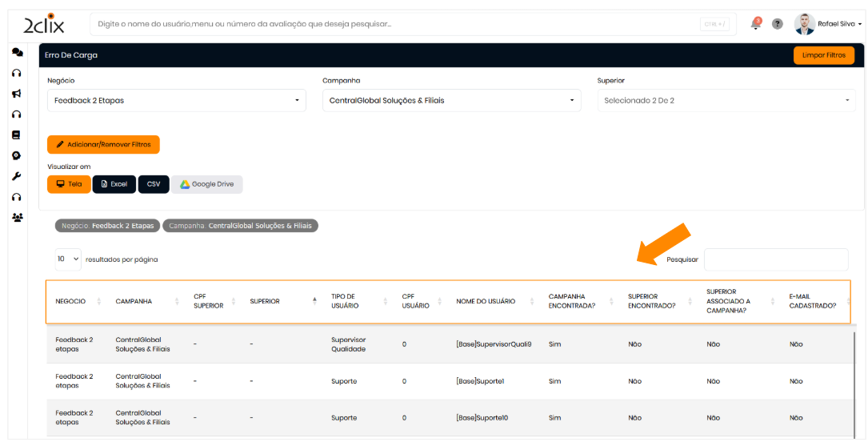Viewport: 868px width, 446px height.
Task: Click the help question mark icon
Action: (x=777, y=24)
